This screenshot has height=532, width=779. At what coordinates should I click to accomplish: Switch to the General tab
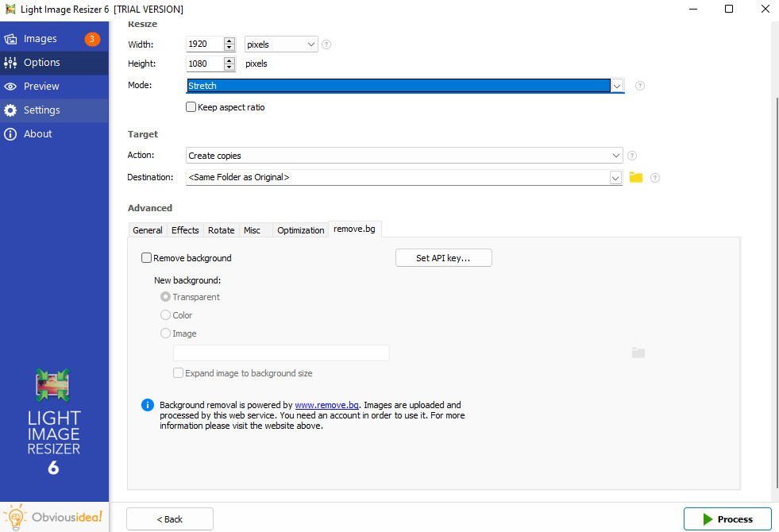(147, 230)
